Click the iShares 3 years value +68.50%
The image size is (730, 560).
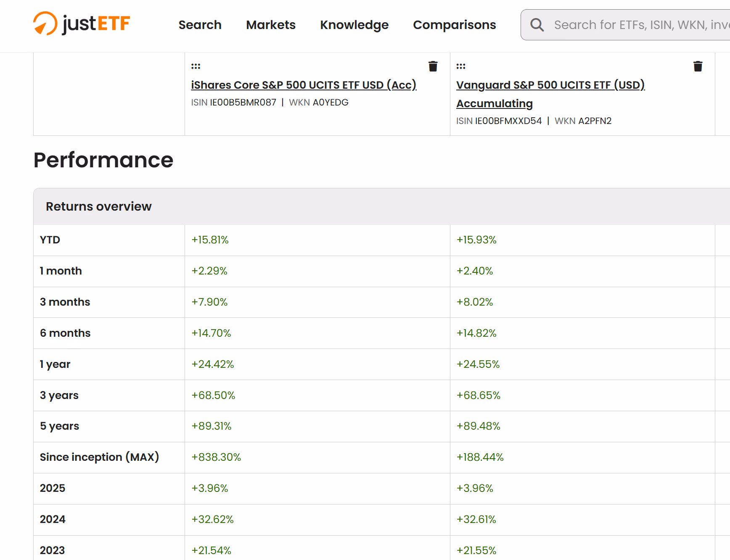pyautogui.click(x=214, y=396)
